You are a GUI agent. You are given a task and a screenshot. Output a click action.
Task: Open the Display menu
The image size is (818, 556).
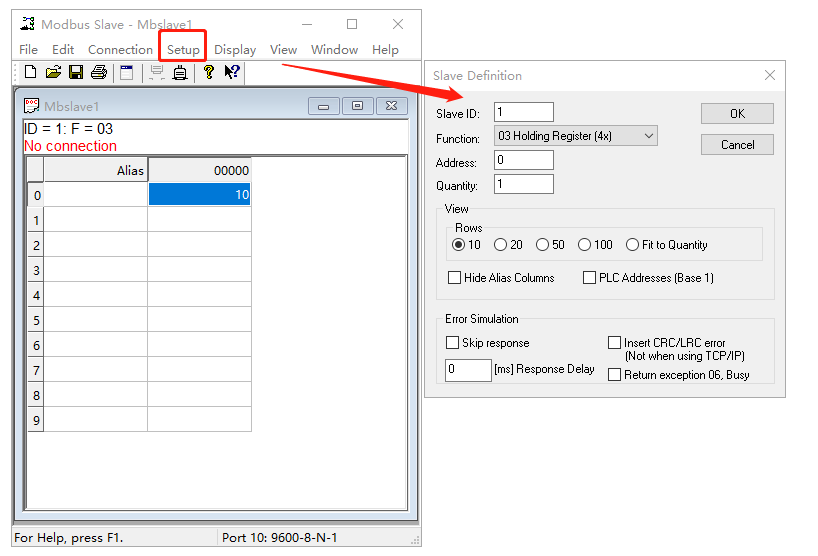[x=235, y=49]
